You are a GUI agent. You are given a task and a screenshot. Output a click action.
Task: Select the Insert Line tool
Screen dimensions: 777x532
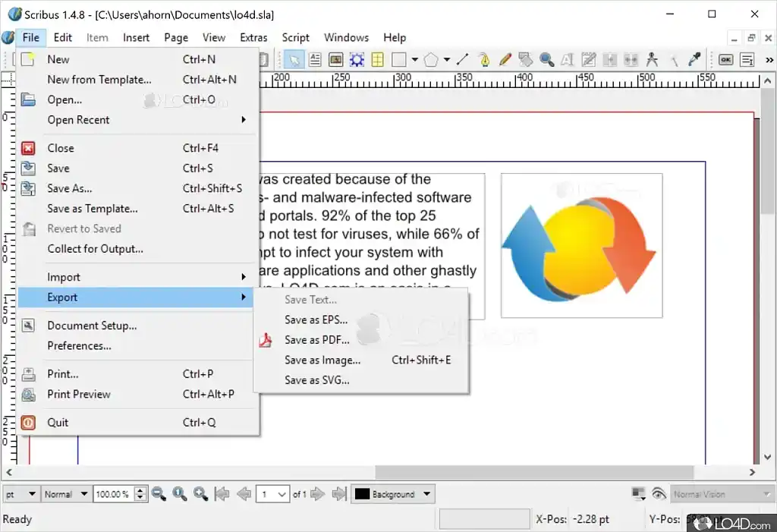point(462,60)
